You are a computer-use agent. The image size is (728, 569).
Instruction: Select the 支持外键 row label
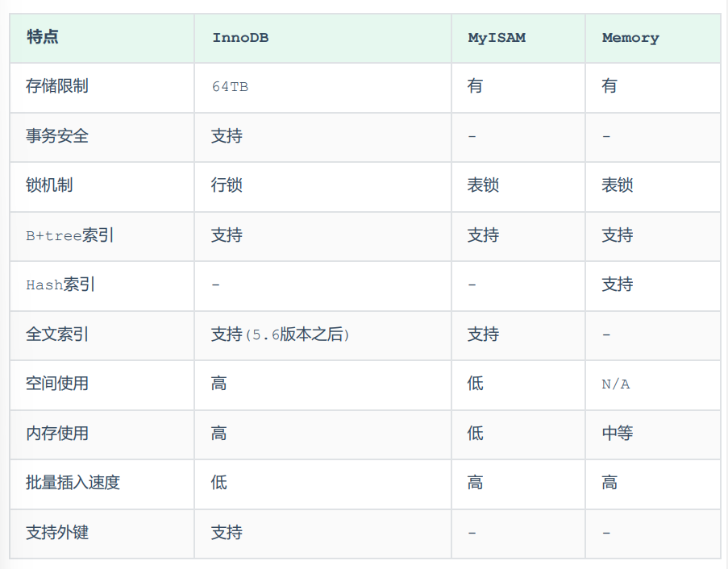pyautogui.click(x=56, y=533)
